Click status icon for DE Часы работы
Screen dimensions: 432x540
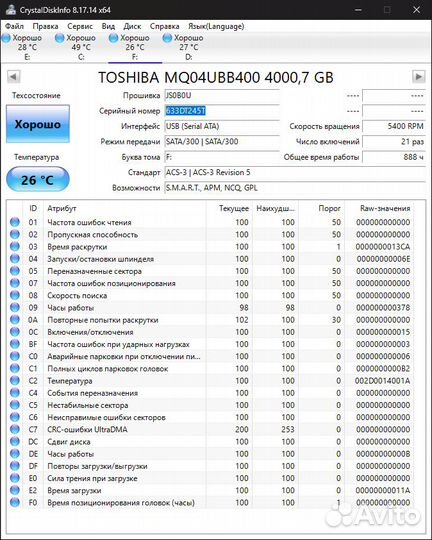tap(15, 454)
